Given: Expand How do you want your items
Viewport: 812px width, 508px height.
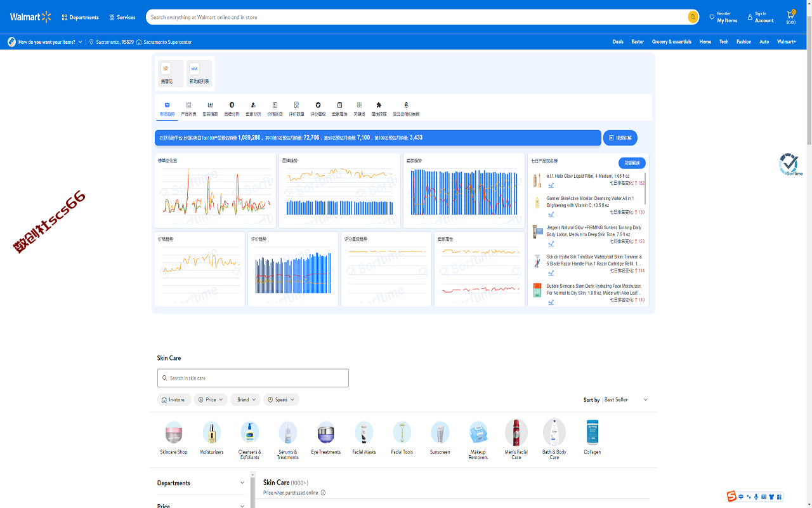Looking at the screenshot, I should pos(46,42).
